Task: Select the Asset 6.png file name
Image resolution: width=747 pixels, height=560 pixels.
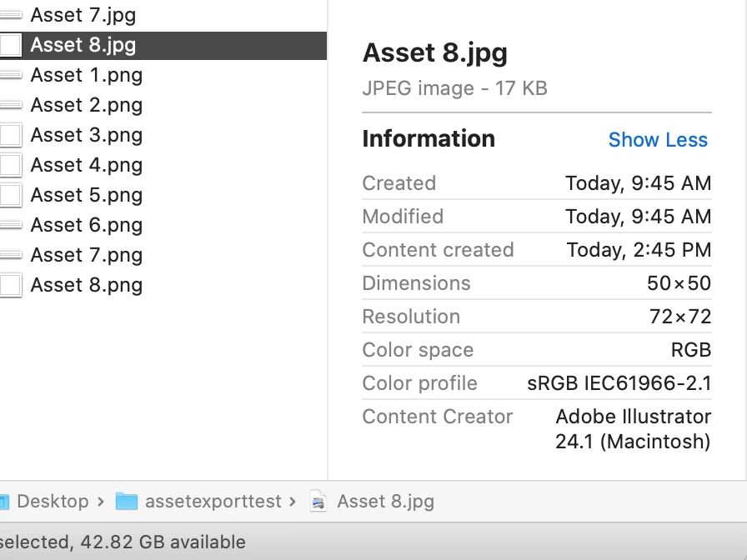Action: click(86, 225)
